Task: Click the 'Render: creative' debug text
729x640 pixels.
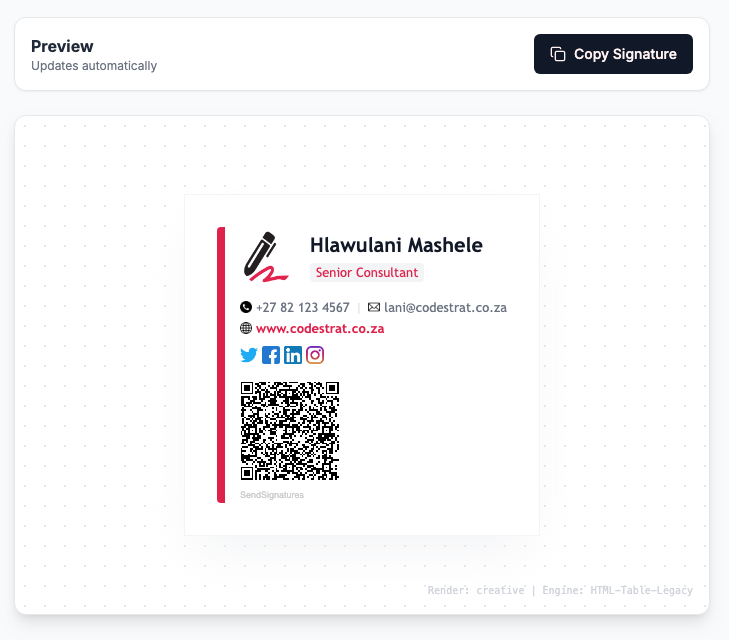Action: 476,590
